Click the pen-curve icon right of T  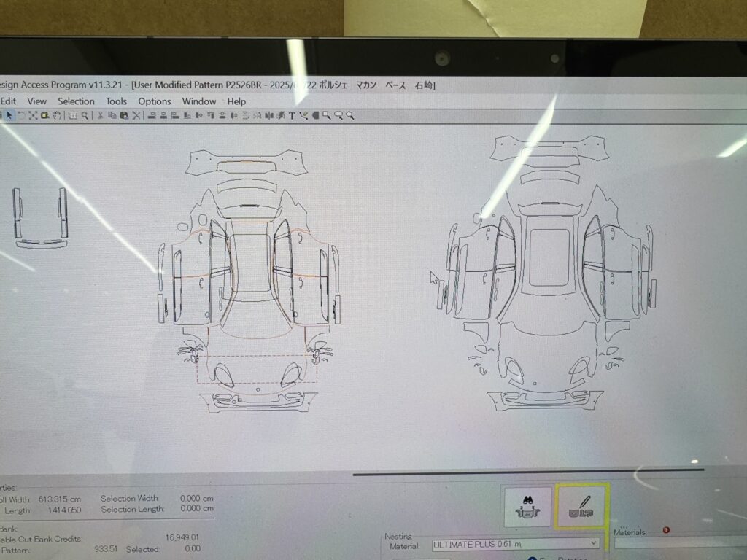click(303, 115)
